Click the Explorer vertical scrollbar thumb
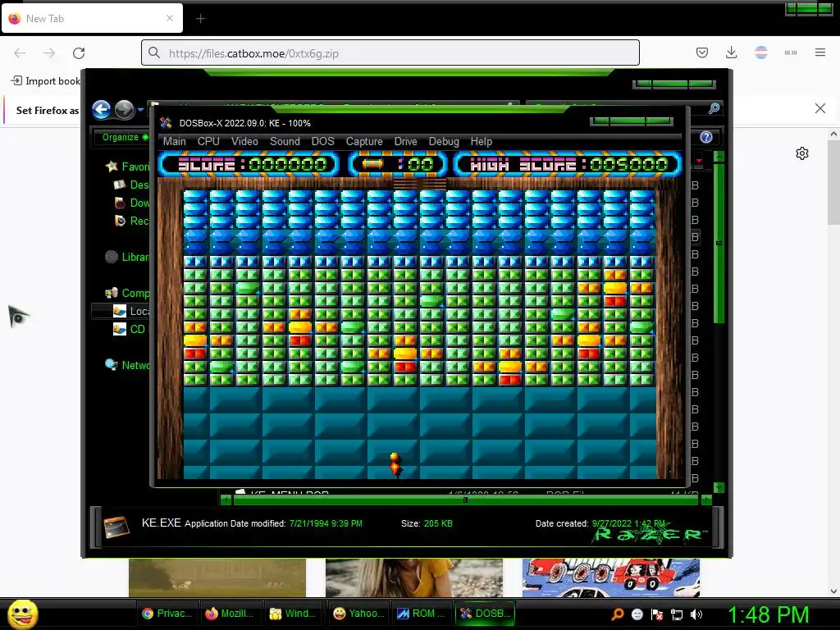This screenshot has height=630, width=840. [x=719, y=243]
